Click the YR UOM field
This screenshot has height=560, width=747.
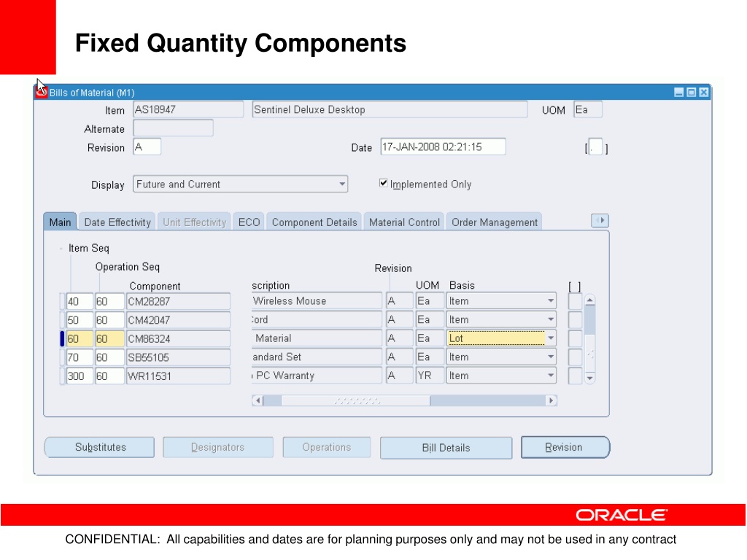tap(430, 376)
